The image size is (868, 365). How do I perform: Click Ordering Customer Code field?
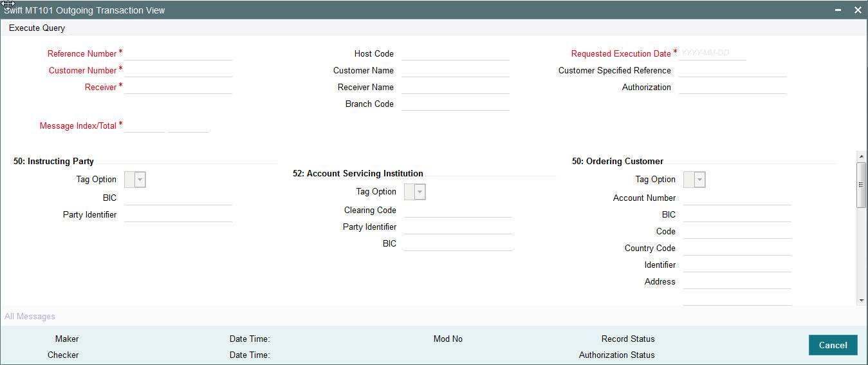click(x=737, y=231)
